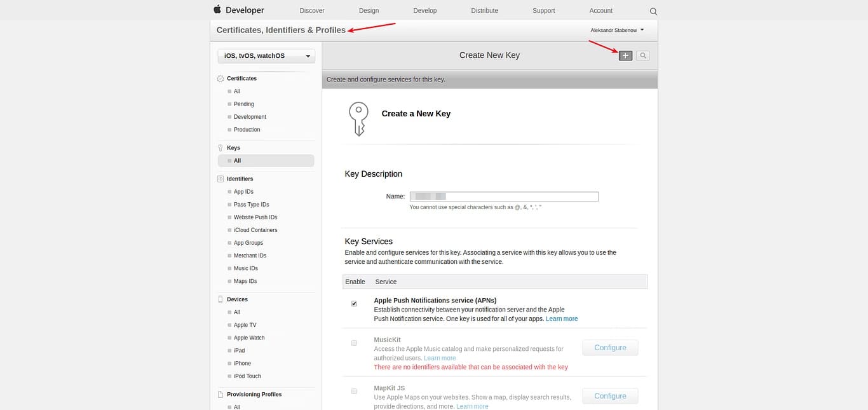Screen dimensions: 868x410
Task: Open the iOS, tvOS, watchOS platform dropdown
Action: [266, 55]
